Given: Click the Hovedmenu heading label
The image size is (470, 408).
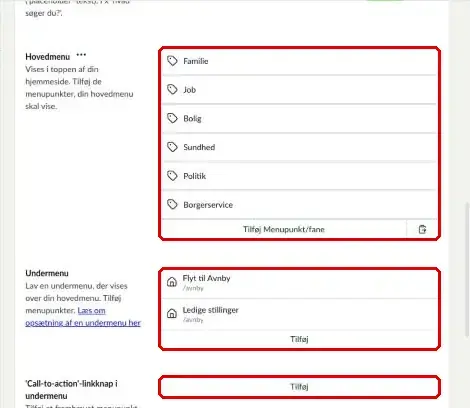Looking at the screenshot, I should tap(48, 57).
